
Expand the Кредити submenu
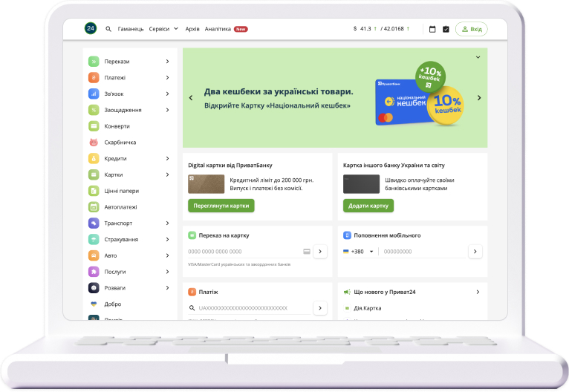[167, 158]
